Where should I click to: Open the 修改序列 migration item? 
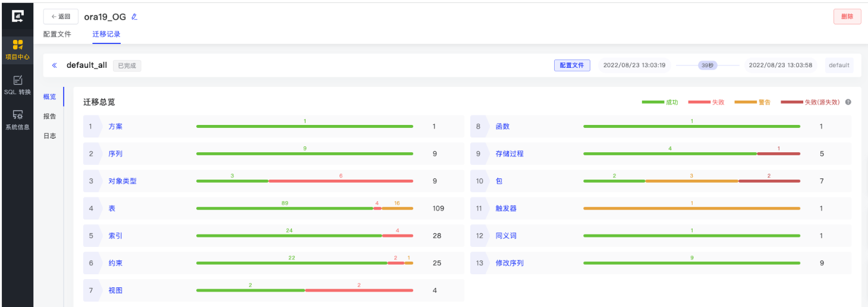click(x=510, y=264)
